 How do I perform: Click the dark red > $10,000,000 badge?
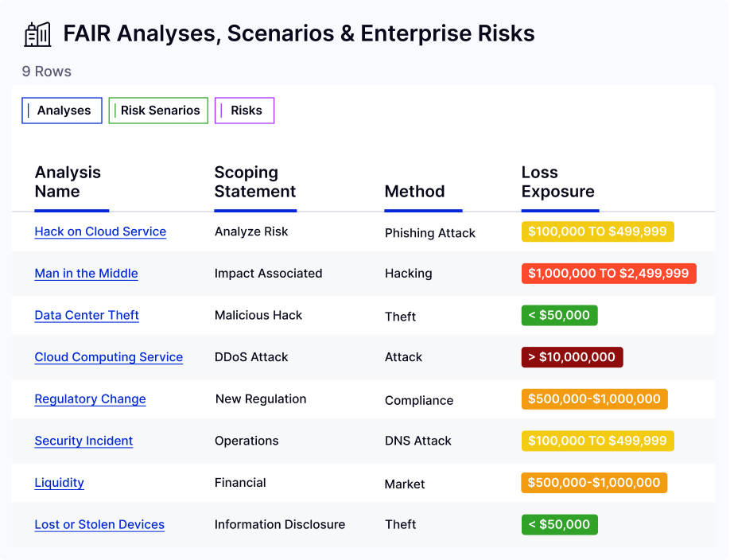point(572,357)
